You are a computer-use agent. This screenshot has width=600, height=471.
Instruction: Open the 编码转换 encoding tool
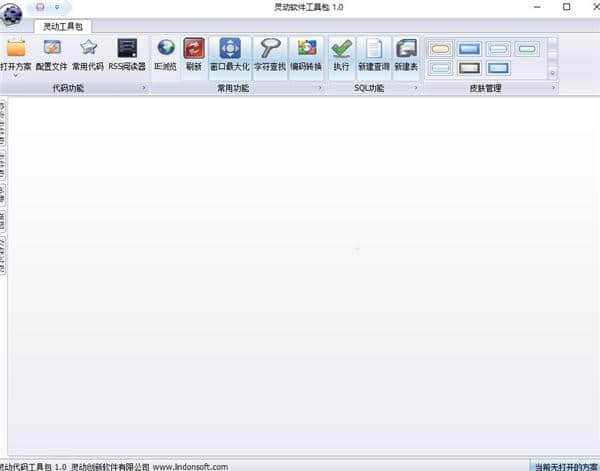point(306,48)
